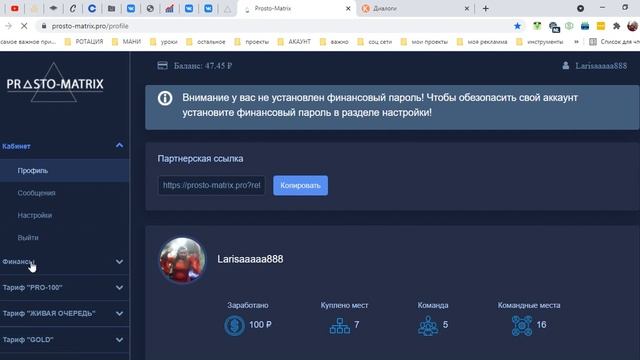
Task: Click the 100 ₽ earned value
Action: pyautogui.click(x=260, y=324)
